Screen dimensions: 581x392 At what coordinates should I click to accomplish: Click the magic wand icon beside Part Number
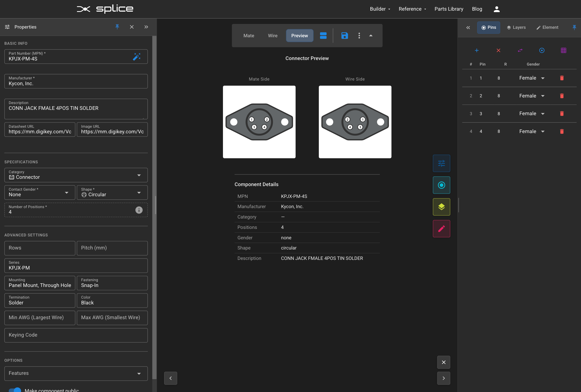click(x=137, y=57)
